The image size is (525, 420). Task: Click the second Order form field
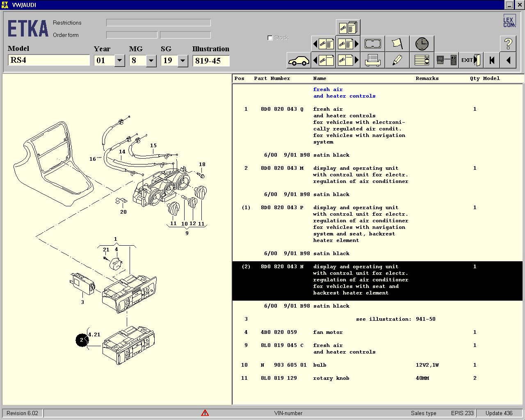pos(185,35)
